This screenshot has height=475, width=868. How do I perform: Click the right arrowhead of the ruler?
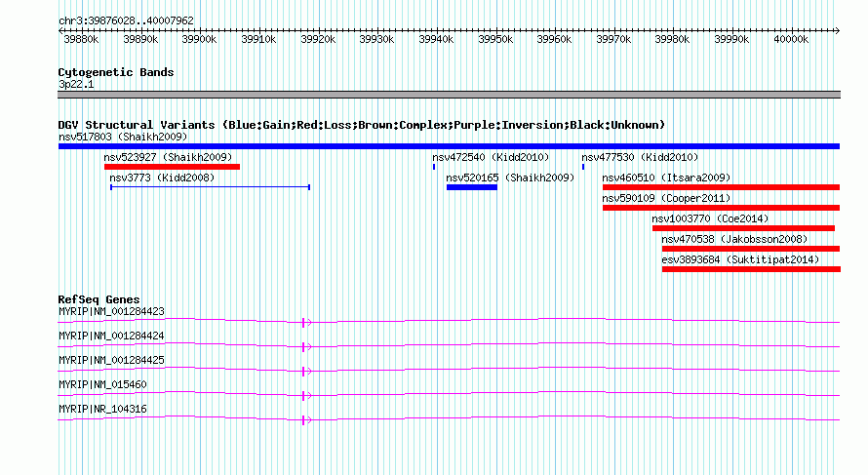pos(837,30)
